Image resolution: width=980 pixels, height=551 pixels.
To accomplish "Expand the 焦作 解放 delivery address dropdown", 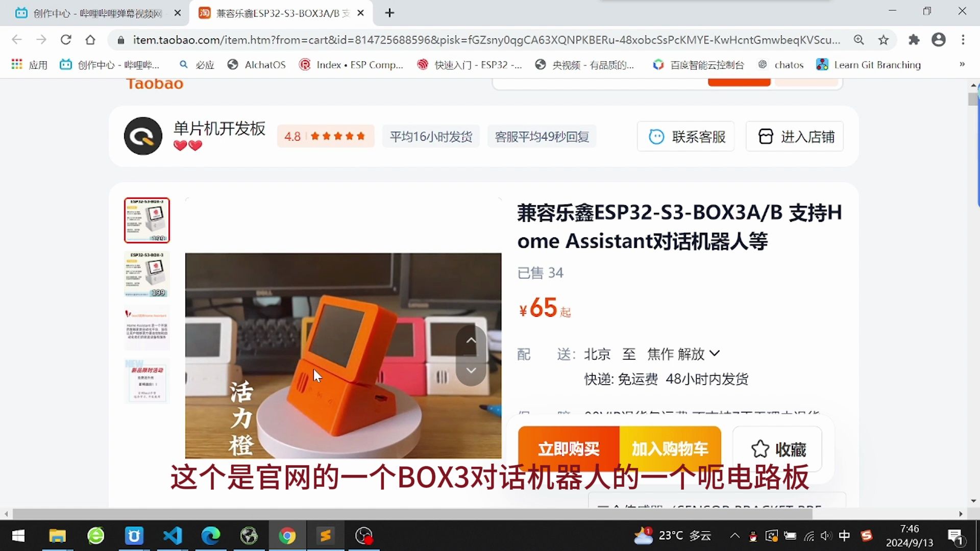I will point(684,354).
